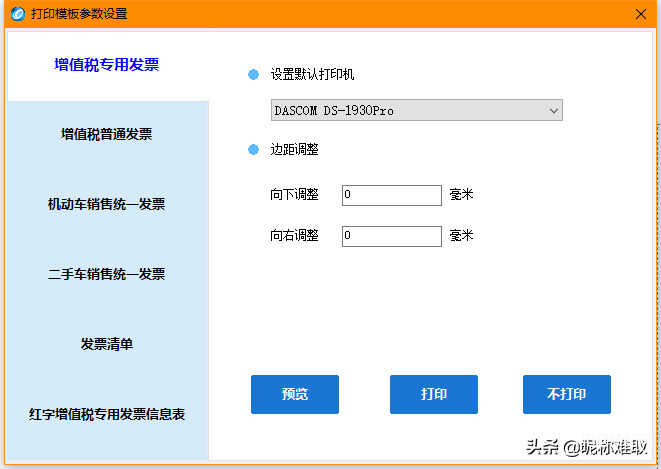
Task: Click the app icon in title bar
Action: (x=18, y=14)
